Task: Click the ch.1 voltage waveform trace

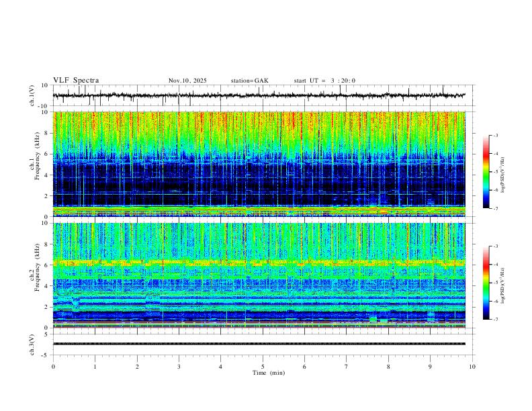Action: [259, 95]
